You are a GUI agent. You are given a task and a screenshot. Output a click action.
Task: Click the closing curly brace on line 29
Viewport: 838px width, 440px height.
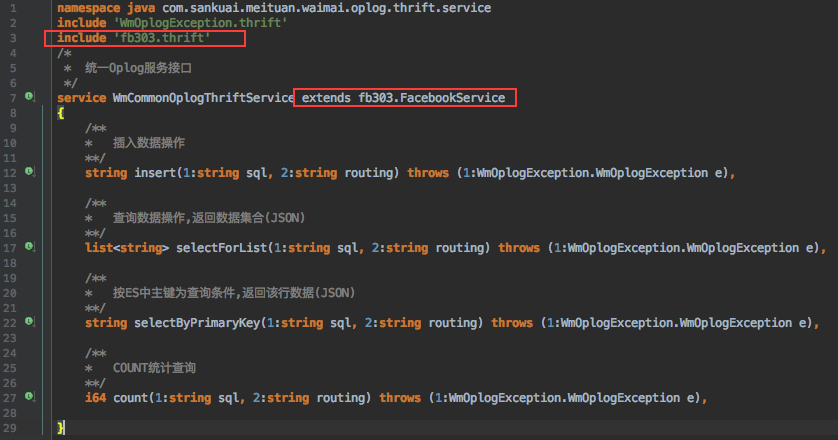pos(60,427)
